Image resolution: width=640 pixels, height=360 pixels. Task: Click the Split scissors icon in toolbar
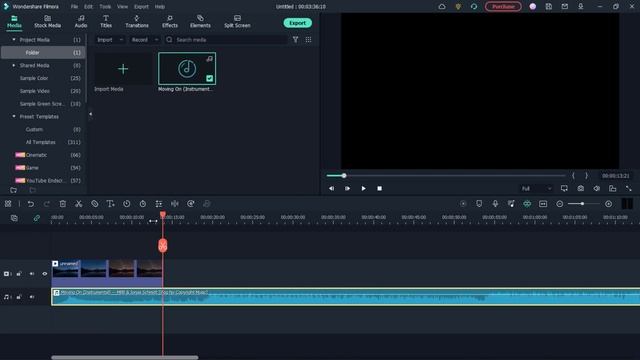pos(78,204)
